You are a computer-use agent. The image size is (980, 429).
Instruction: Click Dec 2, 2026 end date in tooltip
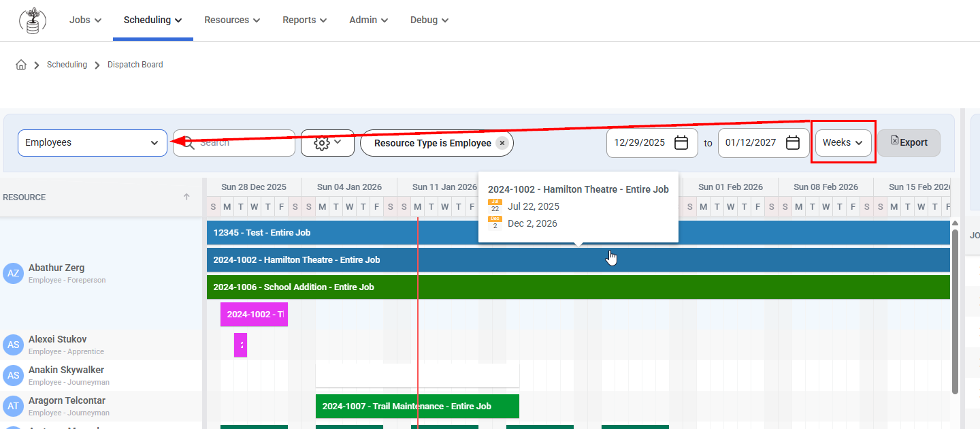532,223
